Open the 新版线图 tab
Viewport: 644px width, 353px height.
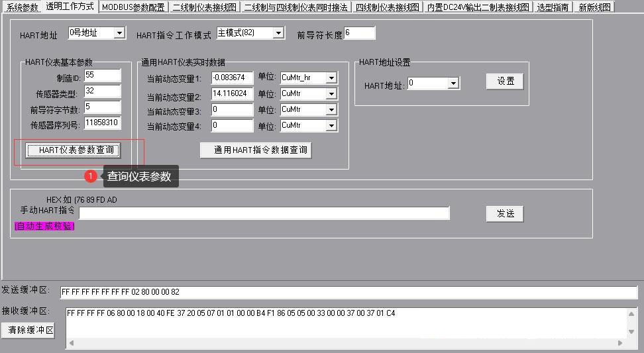(x=594, y=7)
